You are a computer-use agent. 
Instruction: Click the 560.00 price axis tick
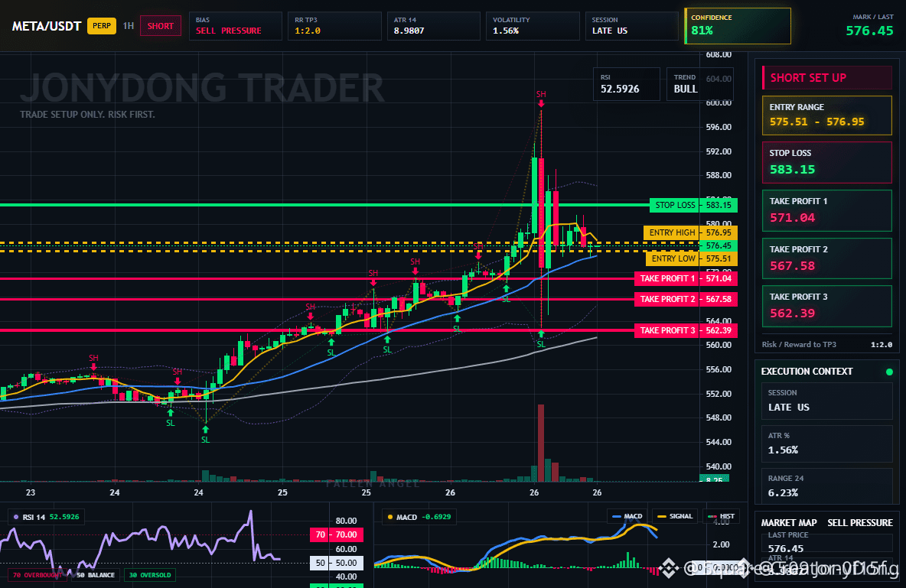point(719,346)
